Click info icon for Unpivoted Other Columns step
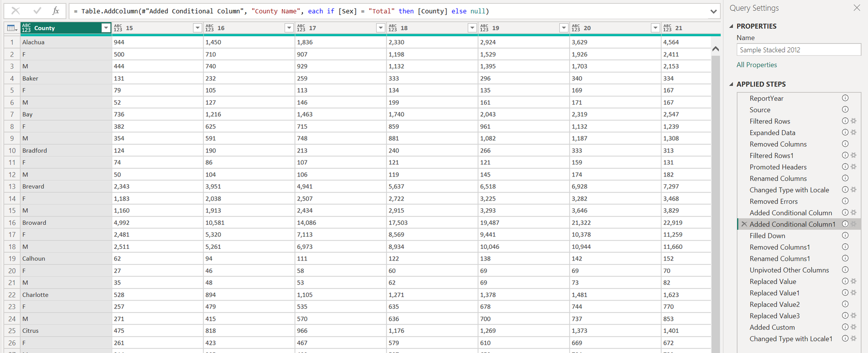The image size is (868, 353). tap(845, 270)
